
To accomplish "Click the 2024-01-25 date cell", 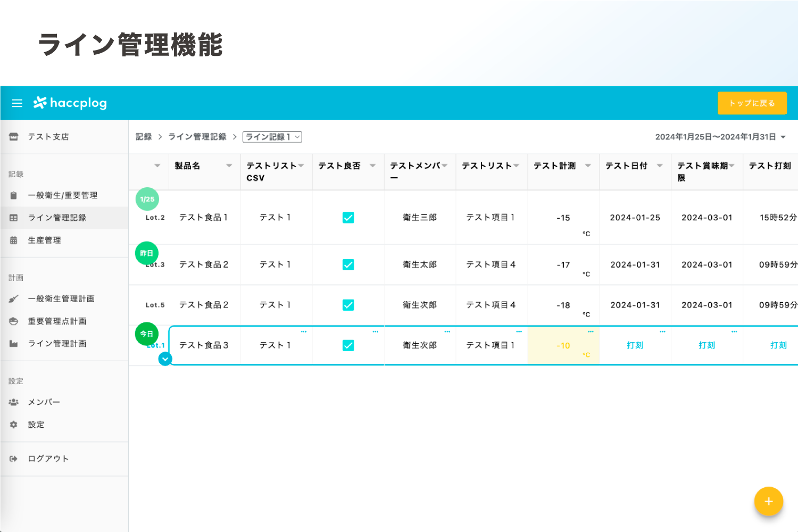I will tap(635, 218).
